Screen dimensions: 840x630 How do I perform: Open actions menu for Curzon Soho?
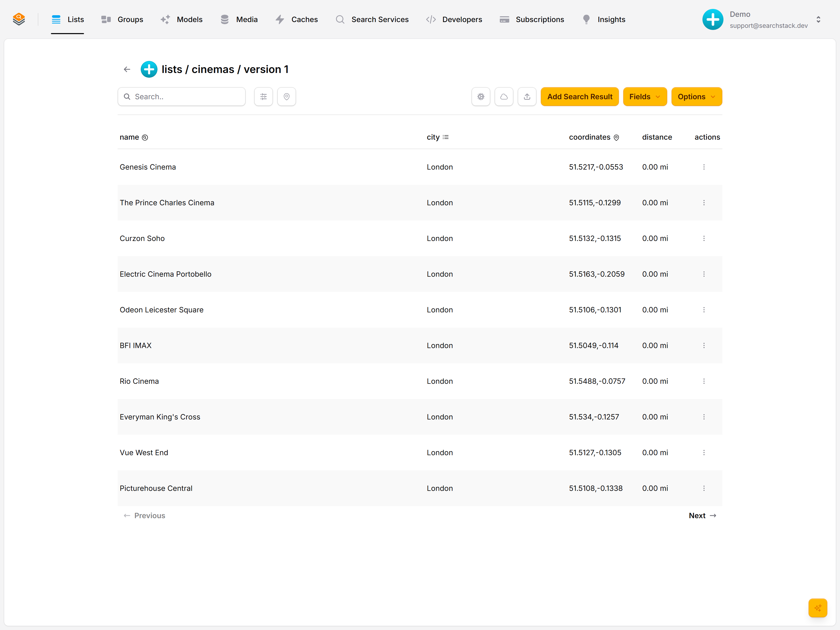704,238
